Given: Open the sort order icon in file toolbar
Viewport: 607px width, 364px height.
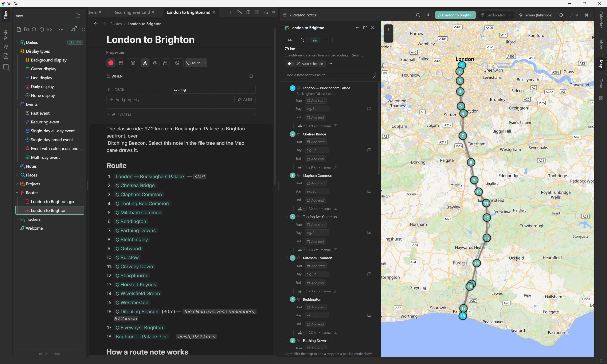Looking at the screenshot, I should tap(73, 29).
